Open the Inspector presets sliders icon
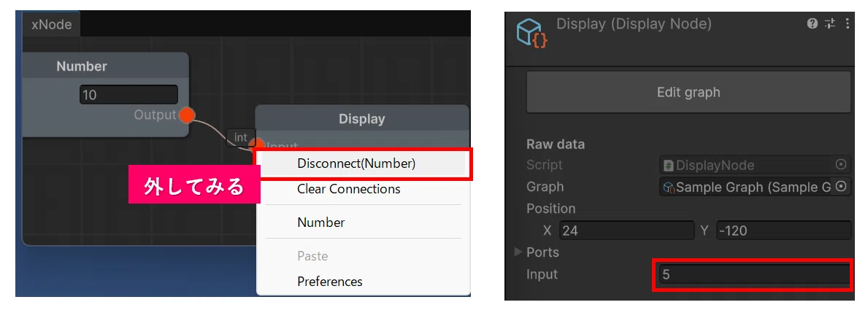This screenshot has height=313, width=868. pos(830,24)
